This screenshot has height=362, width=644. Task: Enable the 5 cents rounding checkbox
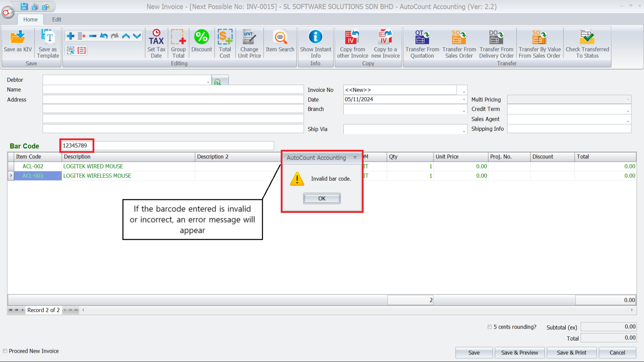(489, 327)
